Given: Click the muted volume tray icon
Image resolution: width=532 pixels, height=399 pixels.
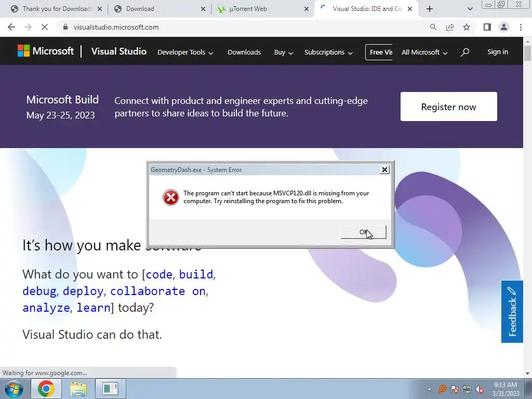Looking at the screenshot, I should click(x=480, y=389).
